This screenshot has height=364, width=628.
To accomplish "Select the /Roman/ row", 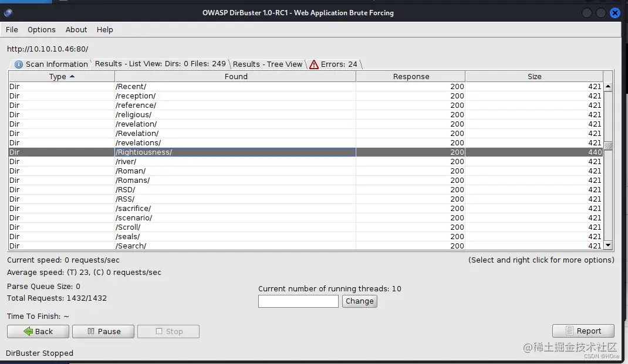I will pos(306,171).
